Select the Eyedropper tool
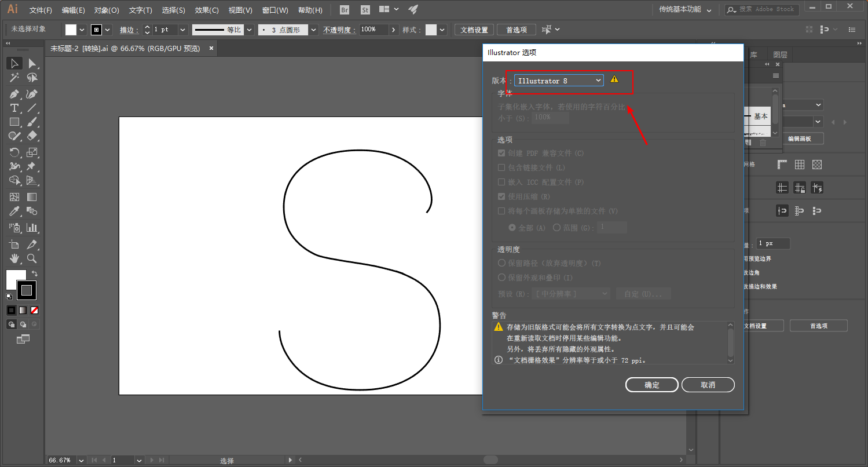 coord(14,211)
